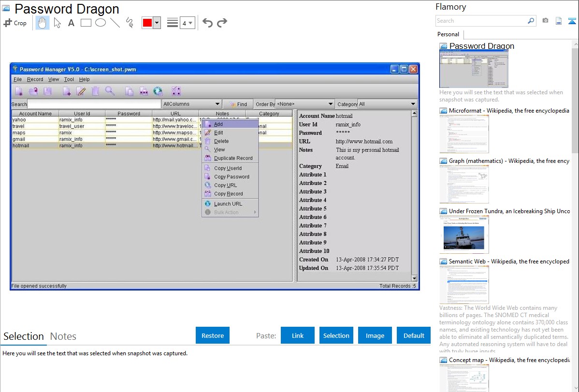Screen dimensions: 579x392
Task: Click the camera snapshot icon
Action: click(x=545, y=21)
